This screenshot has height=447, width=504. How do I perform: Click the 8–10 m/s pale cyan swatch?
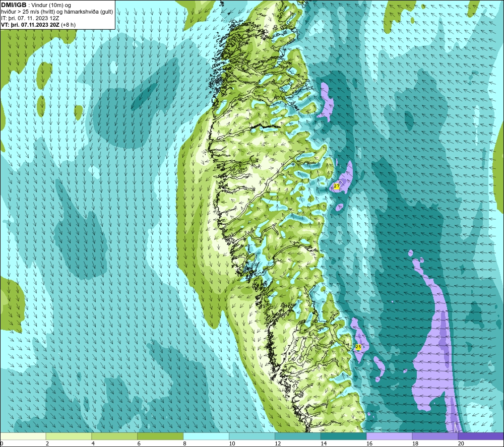coord(206,436)
